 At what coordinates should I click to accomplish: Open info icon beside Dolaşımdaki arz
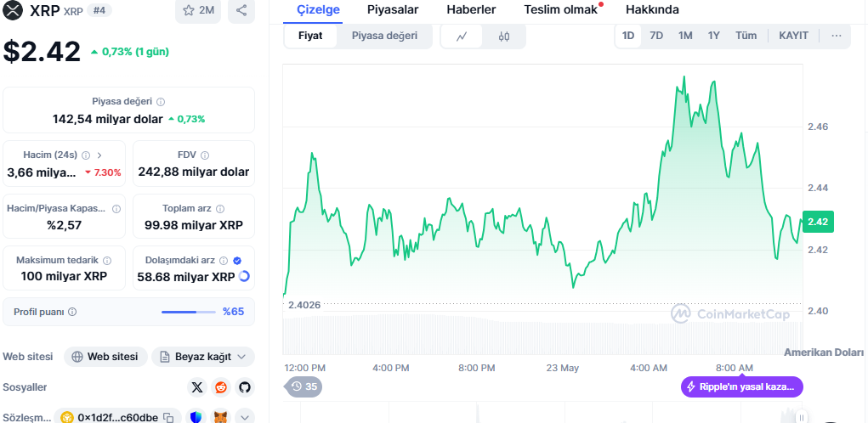click(x=224, y=260)
